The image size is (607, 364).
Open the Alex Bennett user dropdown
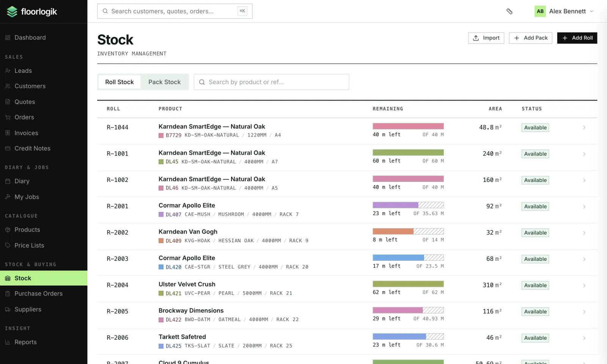[x=564, y=11]
